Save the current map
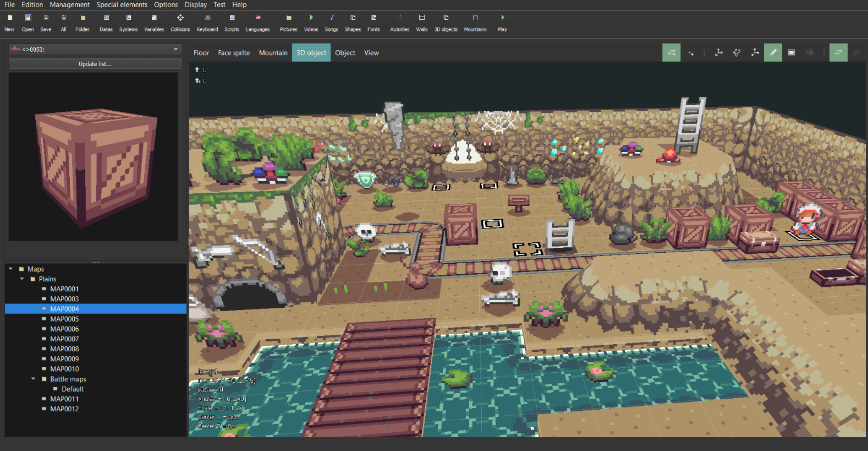 46,23
